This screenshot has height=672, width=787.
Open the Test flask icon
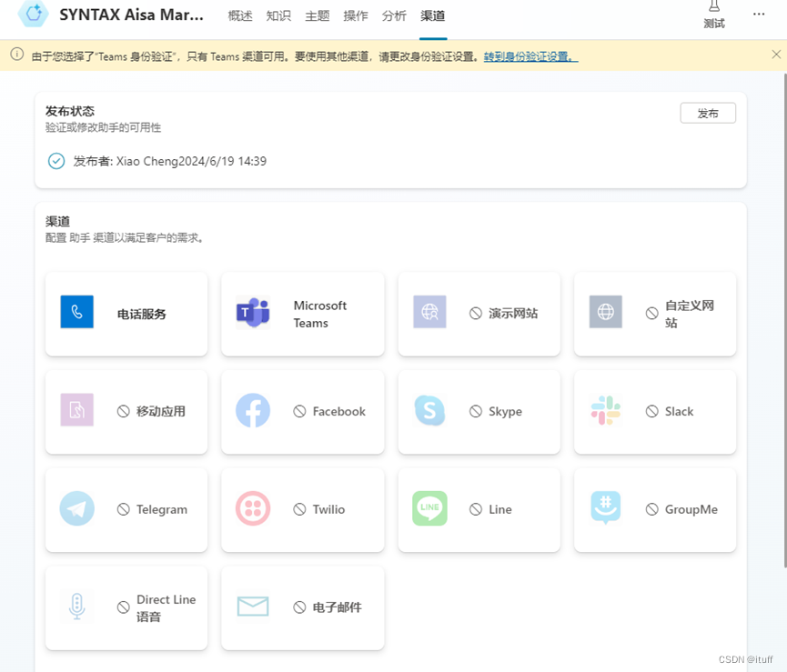[713, 6]
